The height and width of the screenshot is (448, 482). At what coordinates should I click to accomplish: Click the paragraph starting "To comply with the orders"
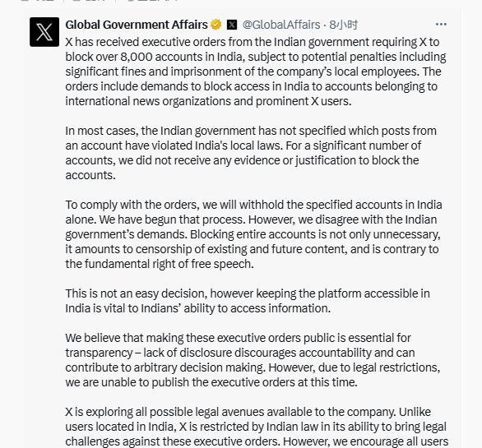click(x=253, y=234)
